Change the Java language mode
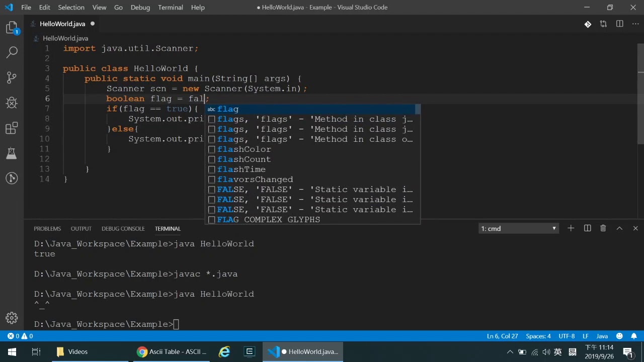 [602, 336]
